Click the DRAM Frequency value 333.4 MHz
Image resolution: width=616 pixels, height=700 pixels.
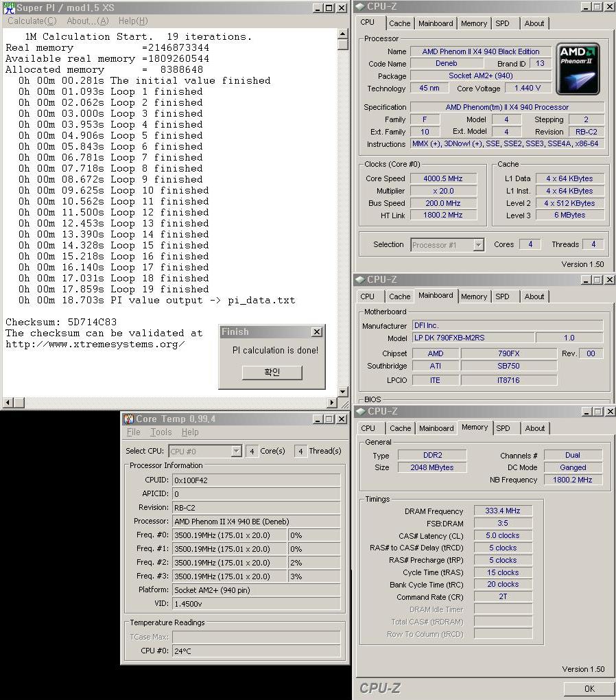coord(503,511)
